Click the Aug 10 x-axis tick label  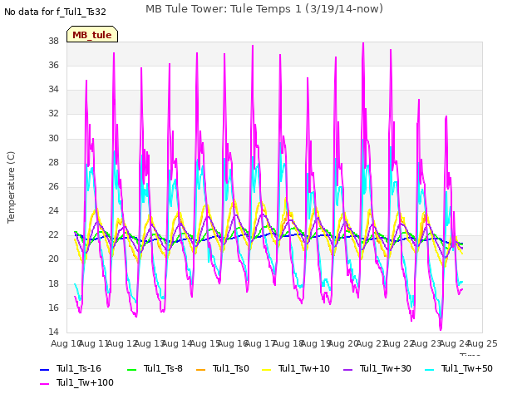coord(66,343)
